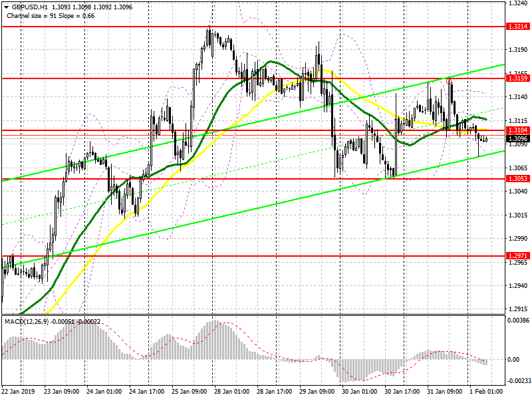Click the 23 Jan 09:00 time label
532x399 pixels.
click(x=62, y=391)
